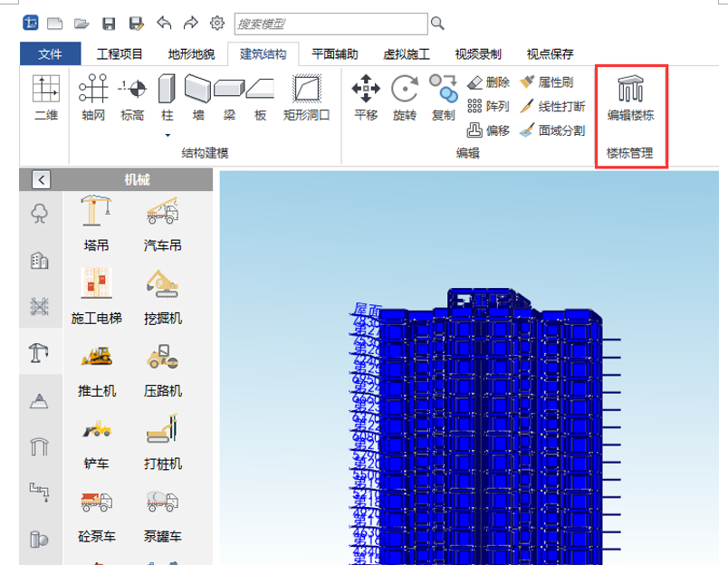Viewport: 728px width, 565px height.
Task: Open the pipeline category in sidebar
Action: (x=40, y=493)
